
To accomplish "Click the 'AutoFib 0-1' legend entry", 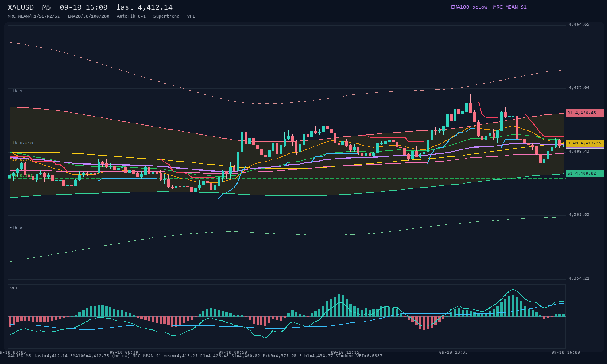I will click(131, 16).
